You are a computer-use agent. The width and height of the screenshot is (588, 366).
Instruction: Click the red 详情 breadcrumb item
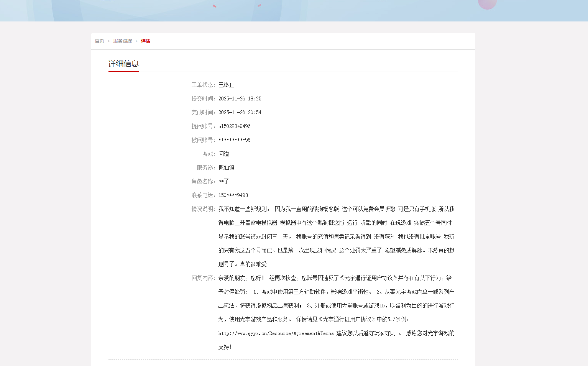coord(145,41)
